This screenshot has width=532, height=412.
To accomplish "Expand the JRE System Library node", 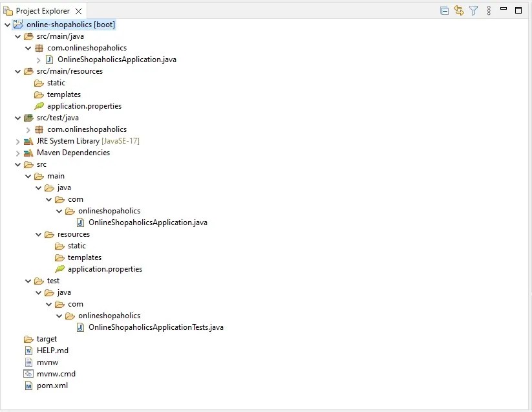I will tap(17, 141).
